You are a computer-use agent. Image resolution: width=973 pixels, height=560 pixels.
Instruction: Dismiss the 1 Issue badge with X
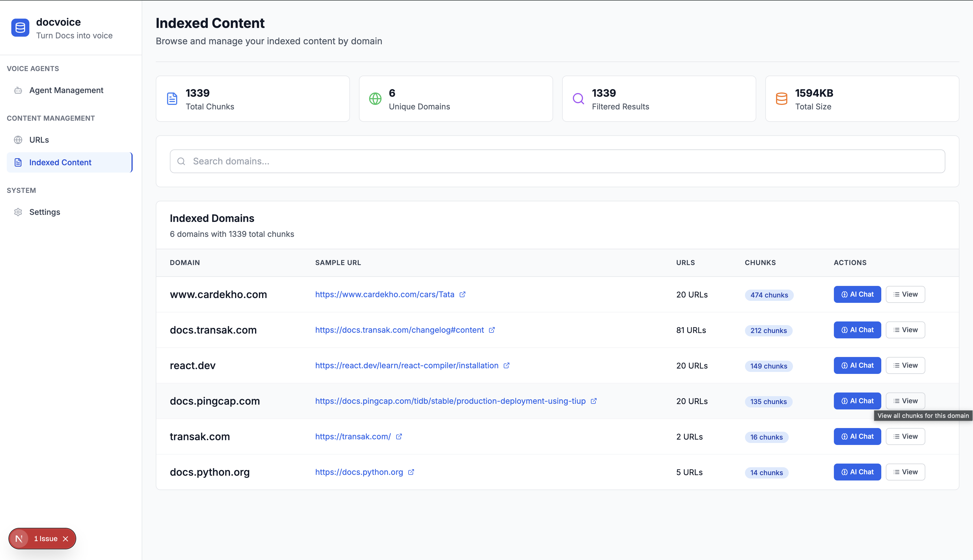click(66, 539)
